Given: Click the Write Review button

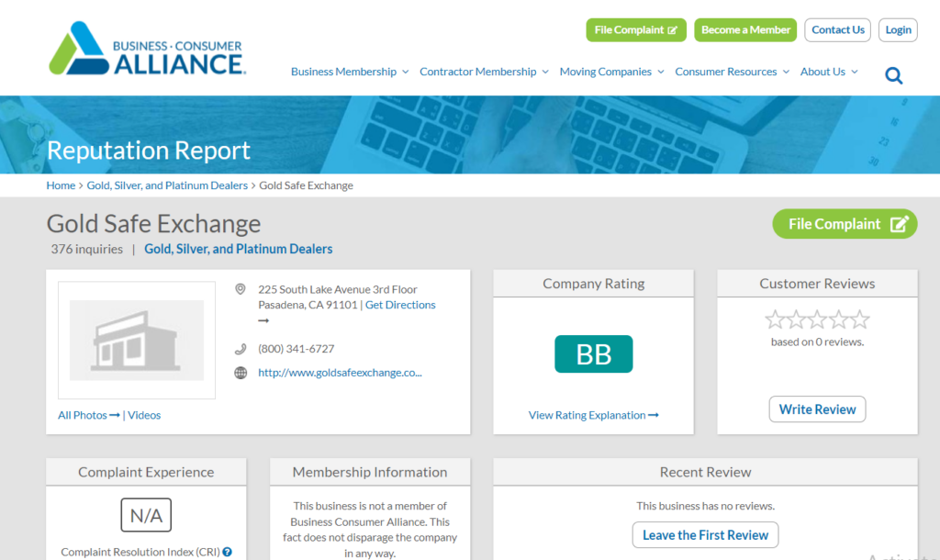Looking at the screenshot, I should [817, 409].
